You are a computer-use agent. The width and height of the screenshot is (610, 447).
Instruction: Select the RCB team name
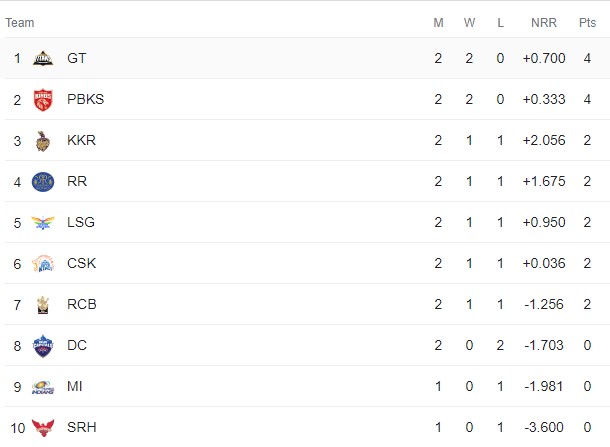(82, 304)
